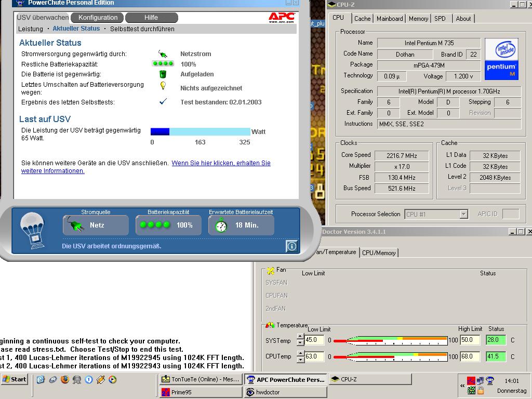The width and height of the screenshot is (532, 399).
Task: Click the APC PowerChute tray icon
Action: pos(489,381)
